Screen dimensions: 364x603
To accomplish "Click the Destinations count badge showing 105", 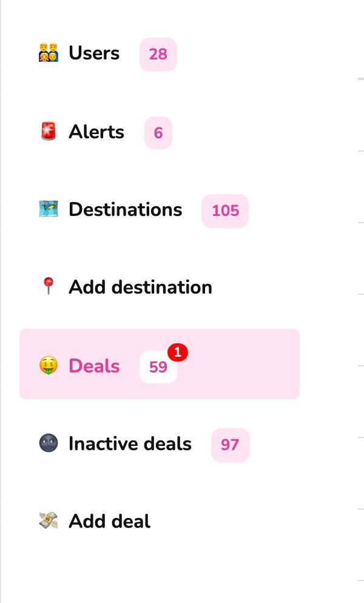I will pyautogui.click(x=225, y=211).
